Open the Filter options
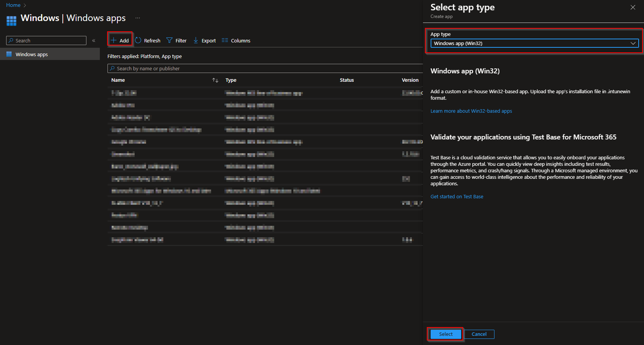 click(176, 40)
